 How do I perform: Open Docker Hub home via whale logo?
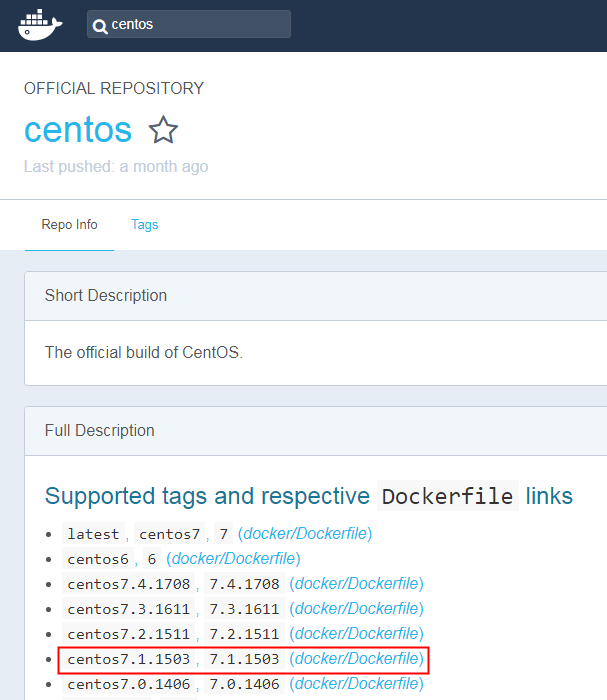(40, 25)
